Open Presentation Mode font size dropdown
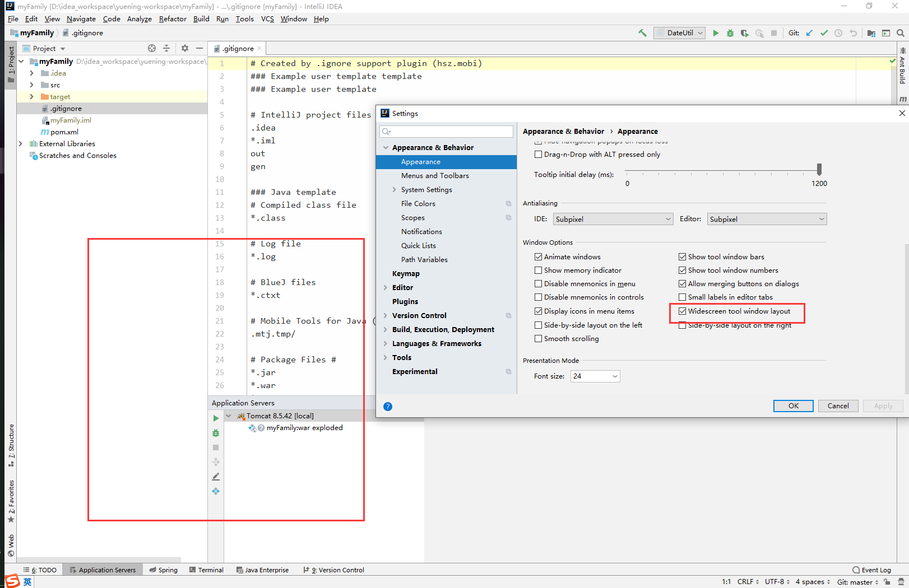The width and height of the screenshot is (909, 588). [595, 376]
